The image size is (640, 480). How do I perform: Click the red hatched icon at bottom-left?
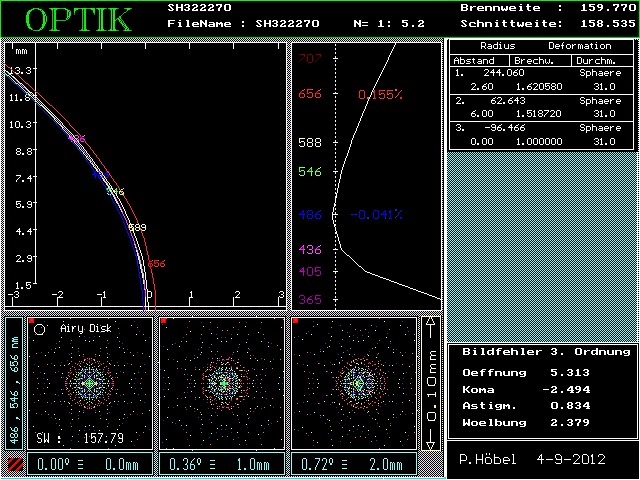coord(13,463)
